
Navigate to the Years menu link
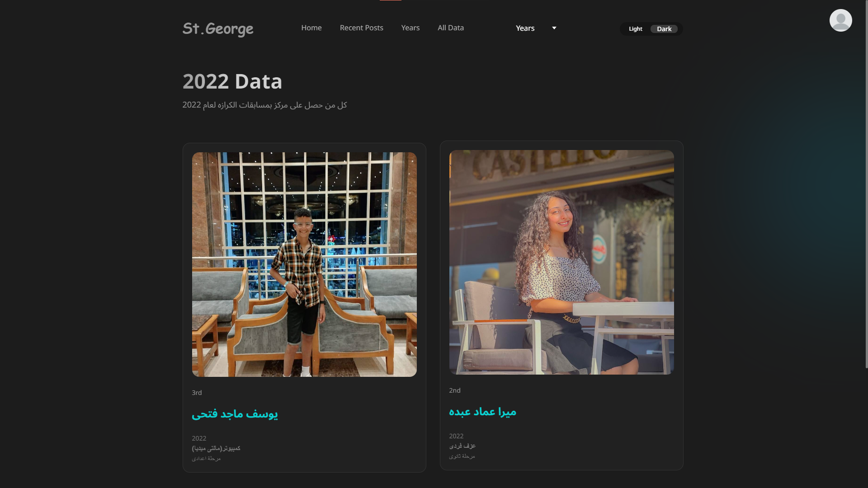(410, 28)
